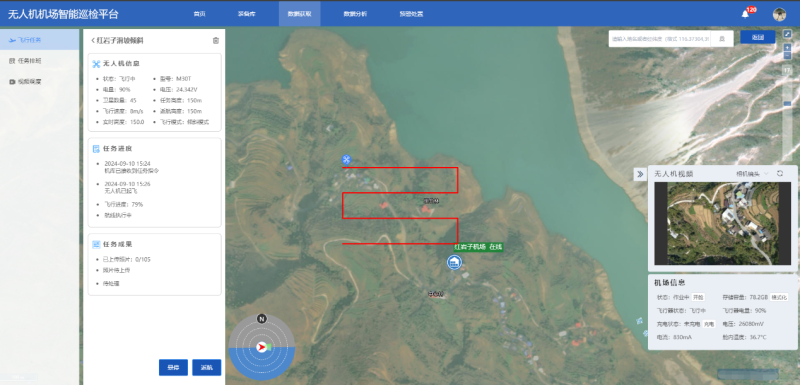This screenshot has height=385, width=800.
Task: Click the drone marker on the map
Action: click(x=347, y=160)
